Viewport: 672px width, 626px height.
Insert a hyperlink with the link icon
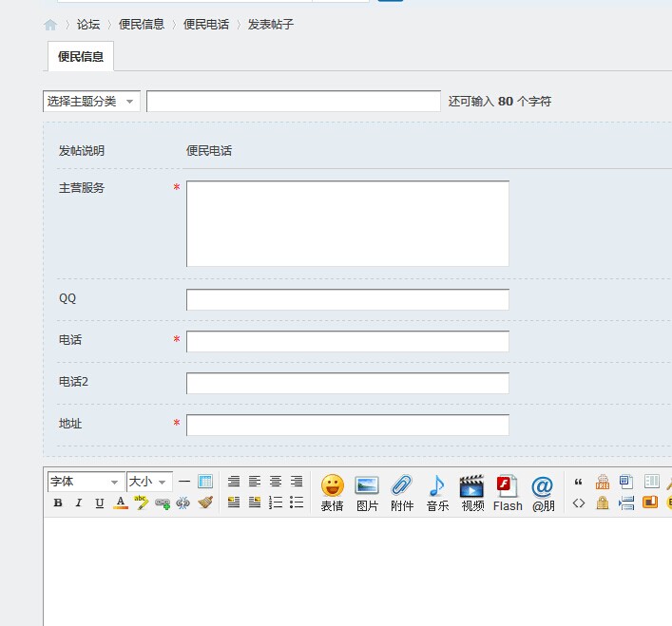click(163, 503)
